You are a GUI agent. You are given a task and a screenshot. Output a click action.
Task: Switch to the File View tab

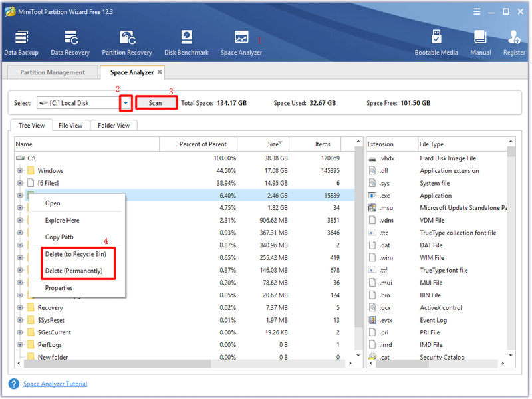(70, 126)
